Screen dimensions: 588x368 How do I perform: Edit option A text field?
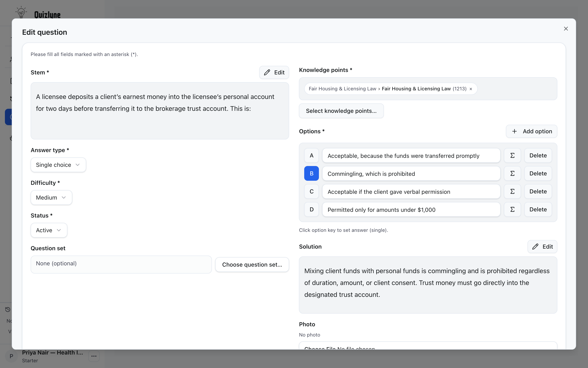click(411, 156)
